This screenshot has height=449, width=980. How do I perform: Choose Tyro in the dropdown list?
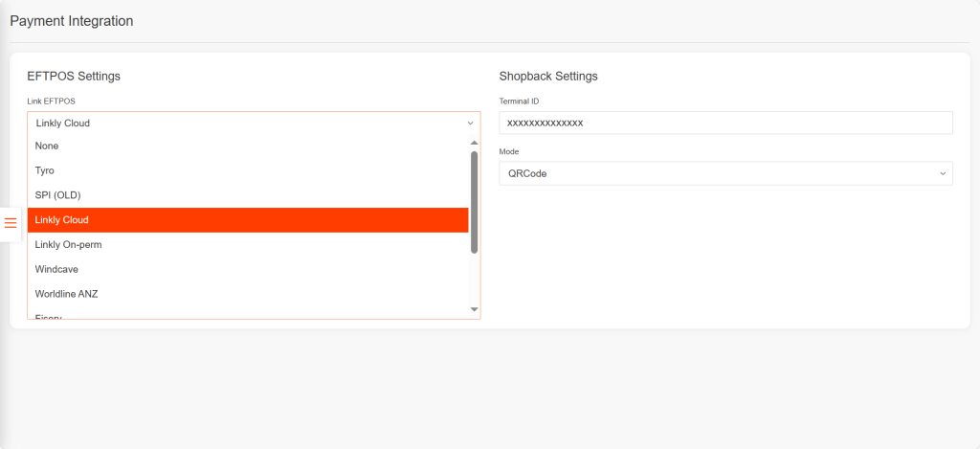tap(248, 170)
